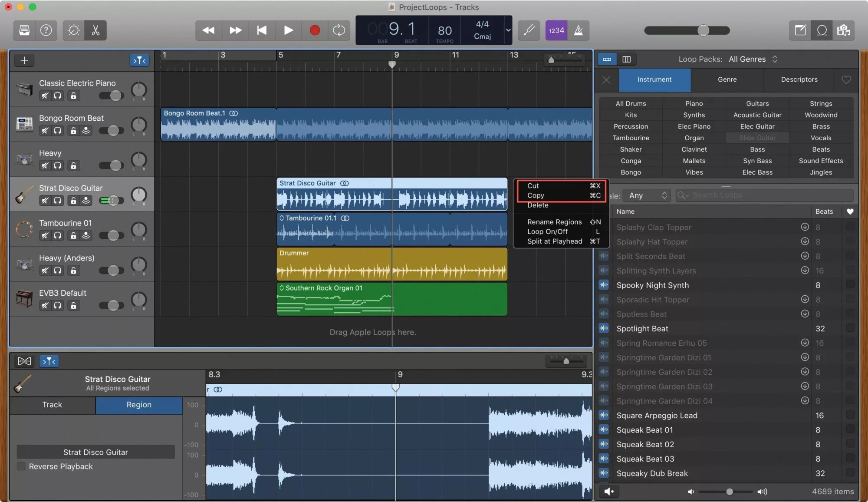The height and width of the screenshot is (502, 868).
Task: Check the Reverse Playback checkbox
Action: 20,466
